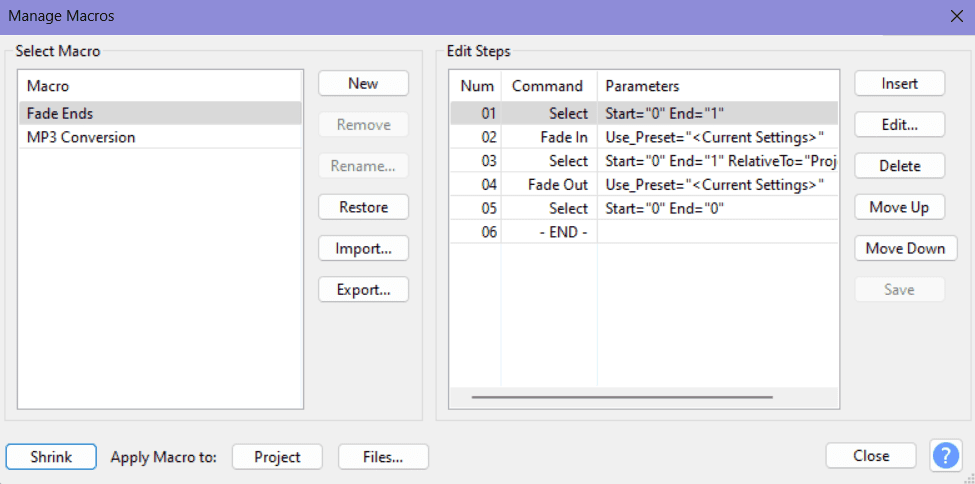Select step 04 Fade Out row
The height and width of the screenshot is (484, 975).
pos(644,185)
